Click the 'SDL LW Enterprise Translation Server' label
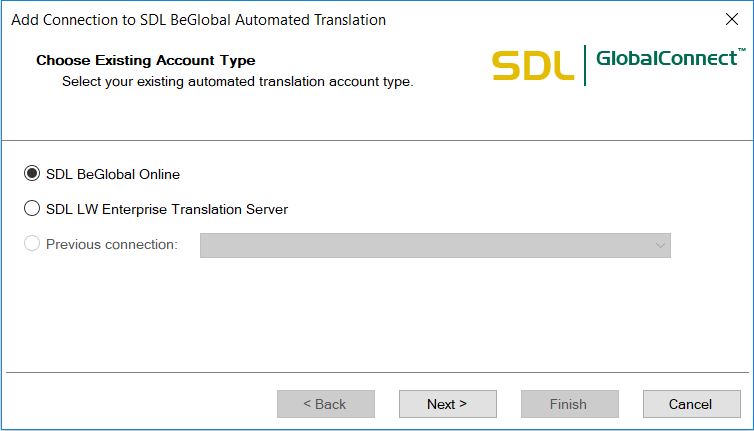Screen dimensions: 754x431 [x=167, y=209]
